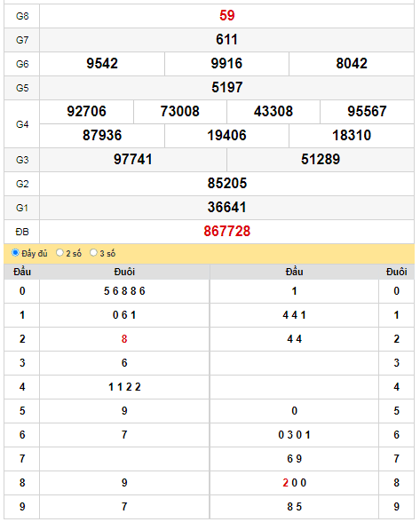Click G4 number 92706
420x522 pixels.
[x=86, y=112]
